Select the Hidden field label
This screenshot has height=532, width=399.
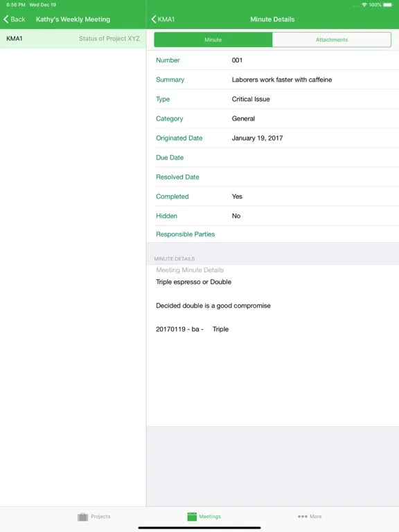click(166, 216)
